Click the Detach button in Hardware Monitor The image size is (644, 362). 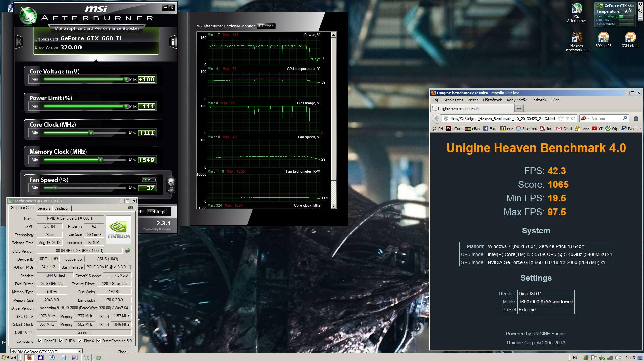[266, 26]
